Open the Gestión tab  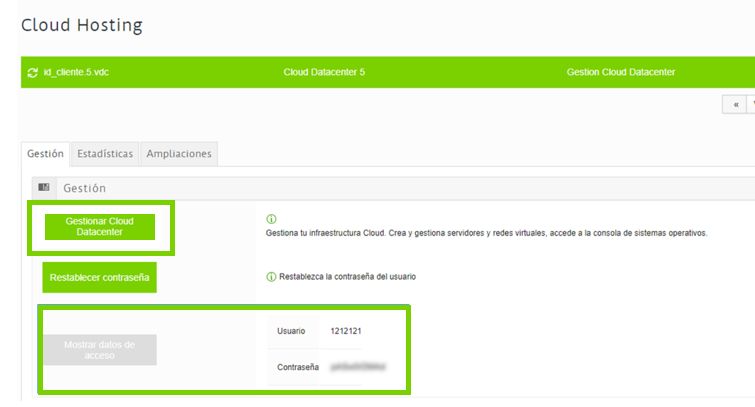[x=45, y=154]
